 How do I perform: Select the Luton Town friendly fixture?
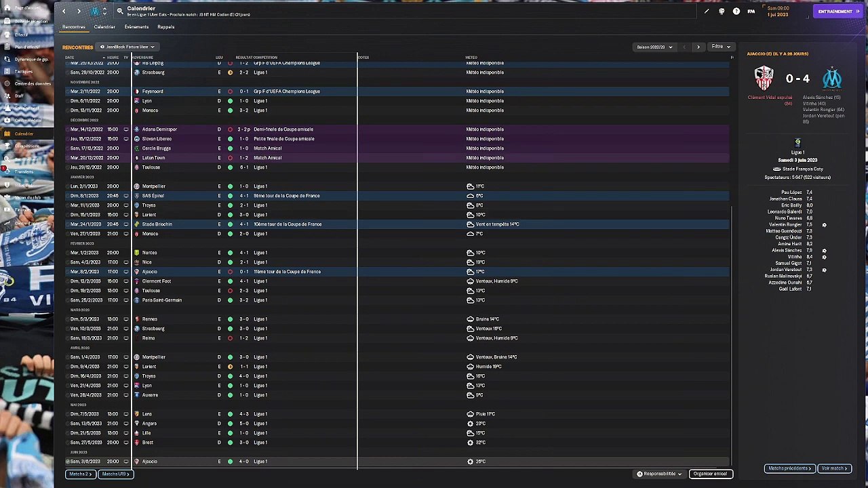[398, 158]
